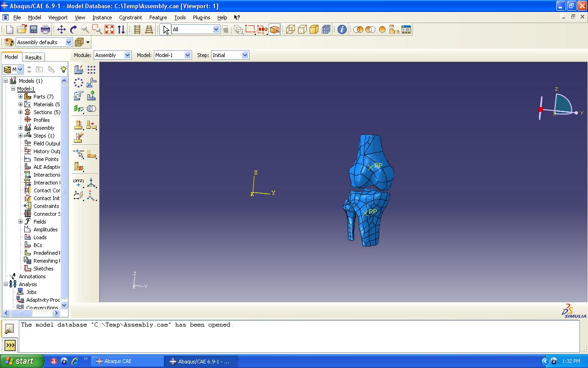The height and width of the screenshot is (368, 588).
Task: Toggle the Shaded render style
Action: pyautogui.click(x=314, y=29)
